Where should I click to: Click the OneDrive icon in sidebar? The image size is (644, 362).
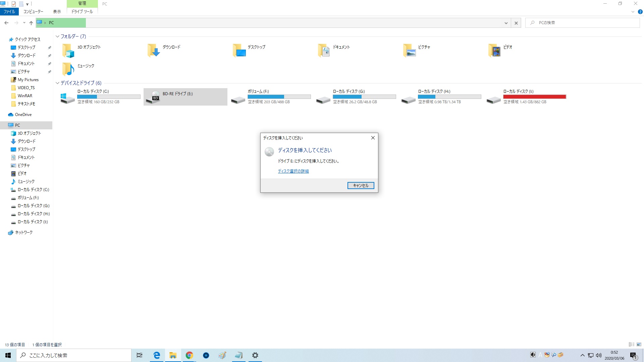coord(11,115)
